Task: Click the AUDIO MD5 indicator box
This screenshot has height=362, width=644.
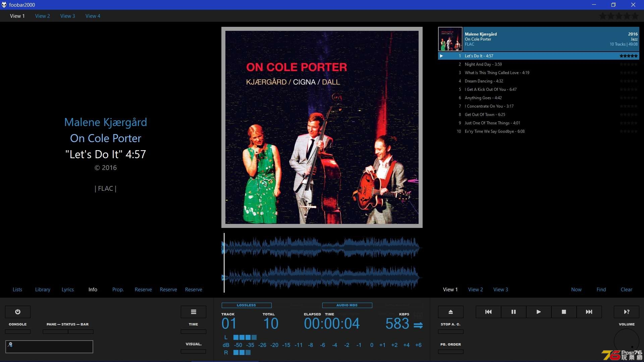Action: tap(347, 305)
